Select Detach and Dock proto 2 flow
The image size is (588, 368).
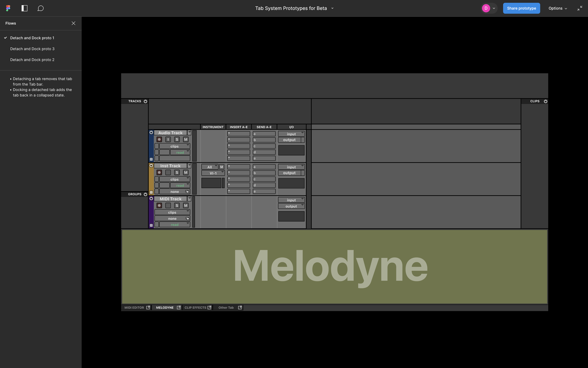pos(32,60)
